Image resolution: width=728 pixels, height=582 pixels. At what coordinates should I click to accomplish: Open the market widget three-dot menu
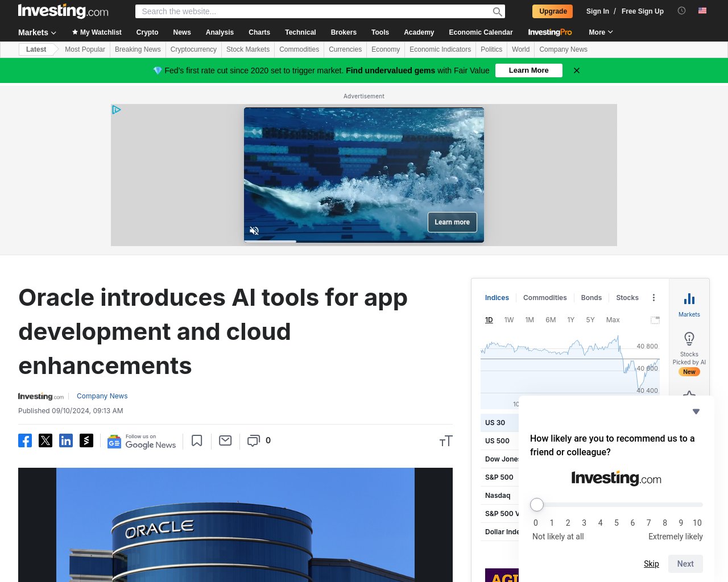(653, 298)
